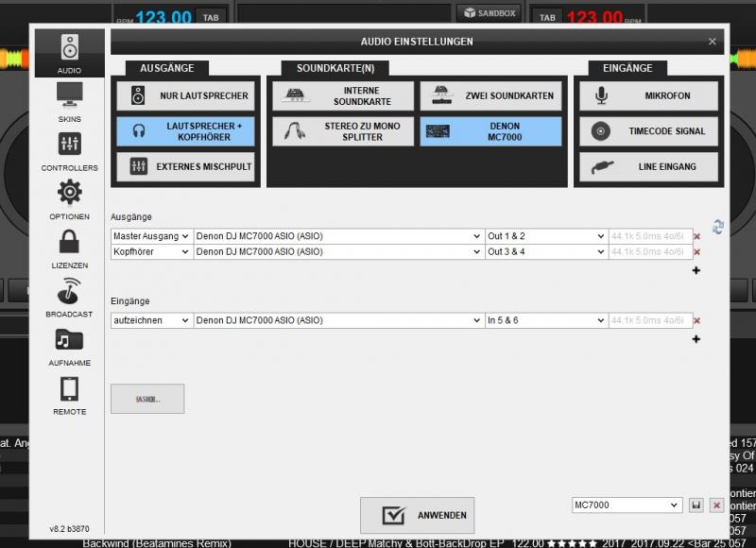756x548 pixels.
Task: Open Master Ausgang sound card dropdown
Action: click(x=338, y=236)
